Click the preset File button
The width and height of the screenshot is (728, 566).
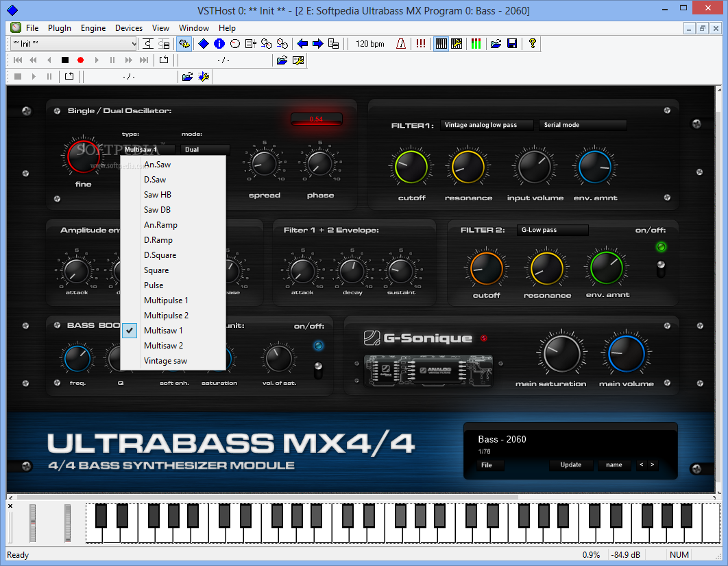click(x=490, y=465)
